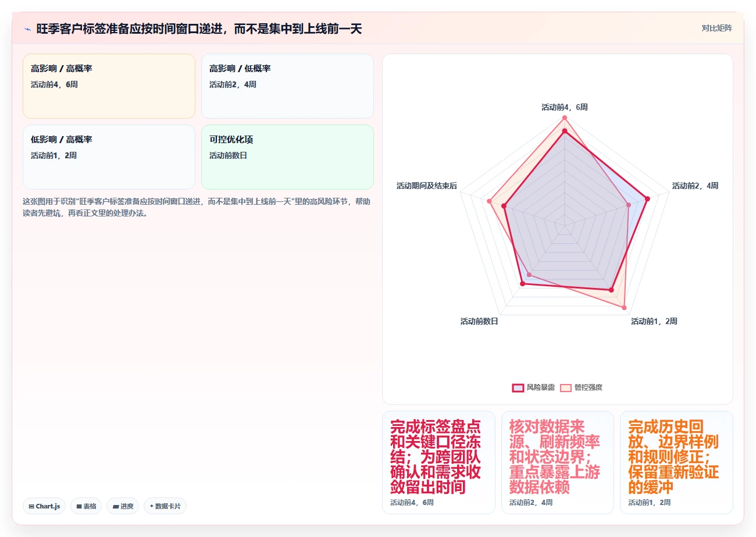The width and height of the screenshot is (756, 537).
Task: Open the 核对数据来源、刷新频率 data card
Action: [557, 463]
